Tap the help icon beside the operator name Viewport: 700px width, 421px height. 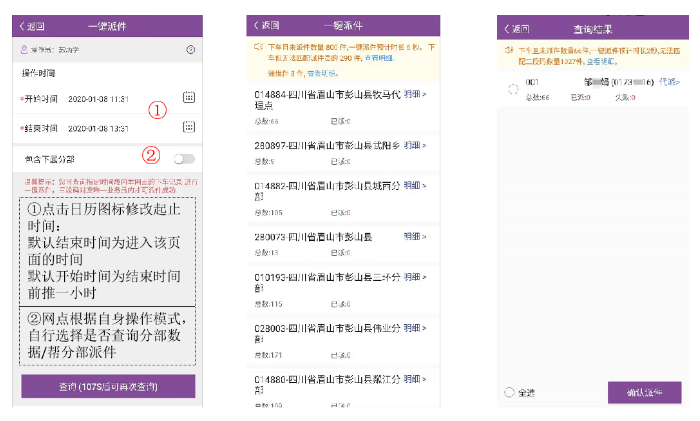pyautogui.click(x=190, y=50)
